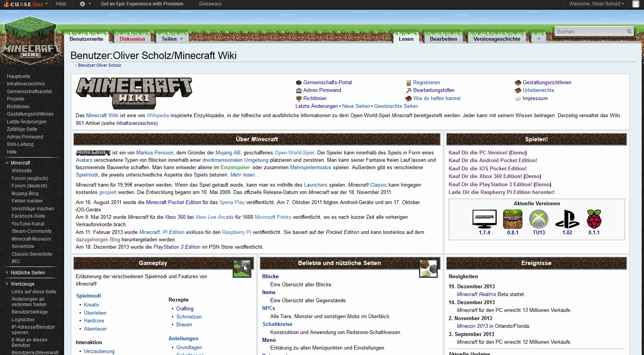
Task: View the Versionsgeschichte tab
Action: [497, 39]
